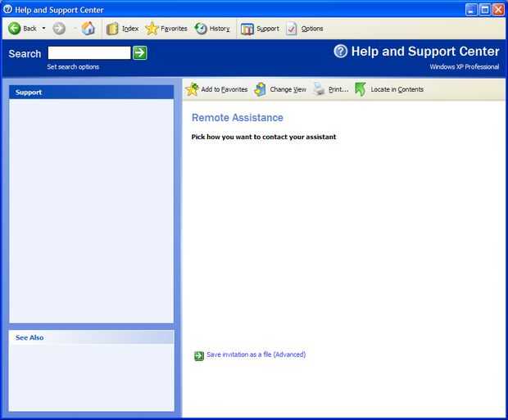Click 'Pick how you want to contact your assistant'

(x=264, y=137)
